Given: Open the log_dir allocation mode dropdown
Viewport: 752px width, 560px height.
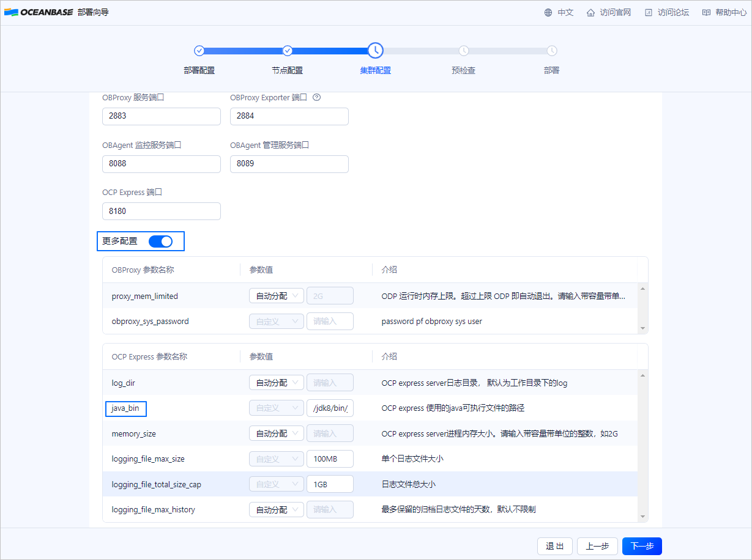Looking at the screenshot, I should 276,382.
